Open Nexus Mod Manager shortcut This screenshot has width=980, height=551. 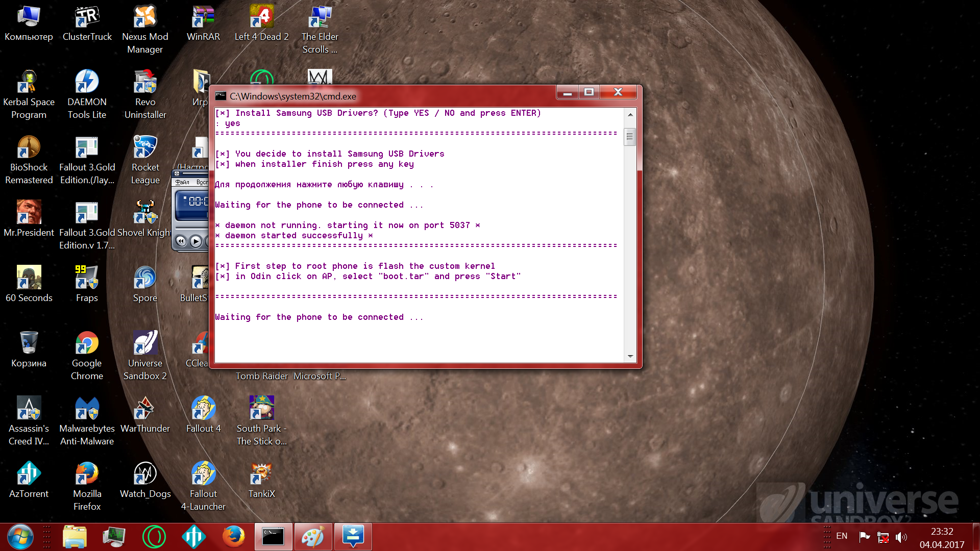(x=145, y=17)
